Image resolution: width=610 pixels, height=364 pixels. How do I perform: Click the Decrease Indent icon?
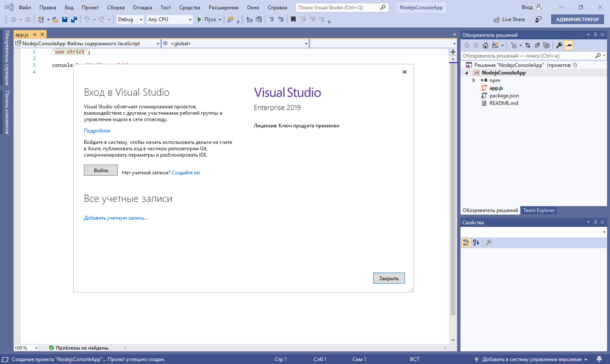click(x=272, y=19)
